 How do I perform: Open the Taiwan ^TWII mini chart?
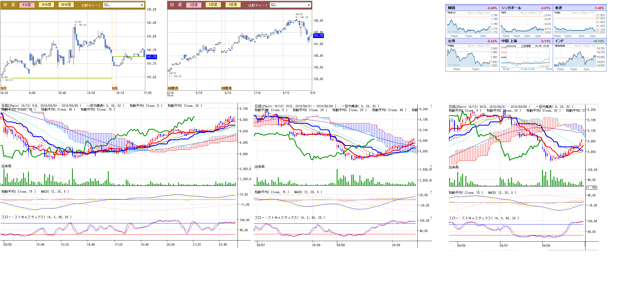click(469, 58)
